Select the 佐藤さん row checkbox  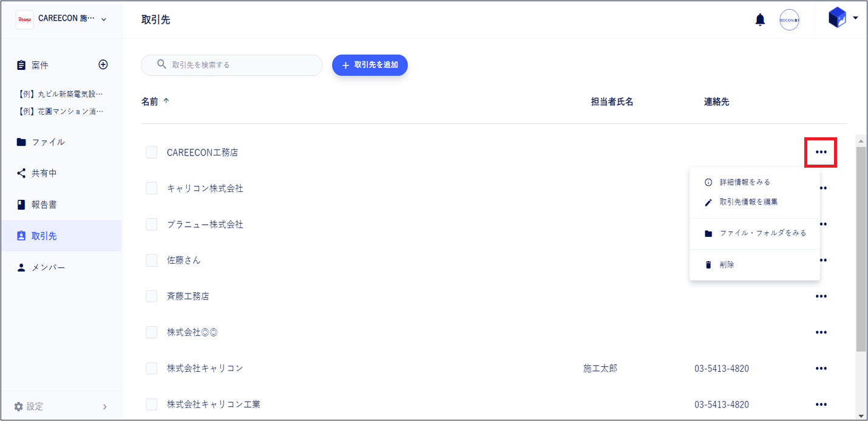152,260
